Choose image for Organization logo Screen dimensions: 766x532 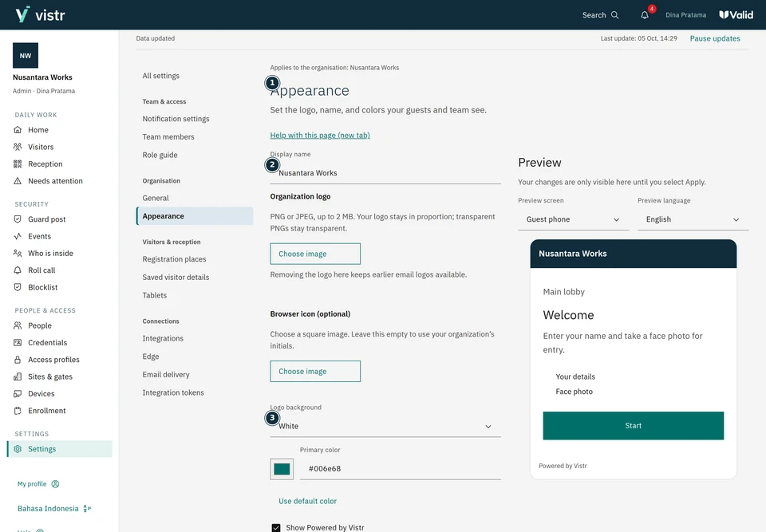(x=315, y=254)
